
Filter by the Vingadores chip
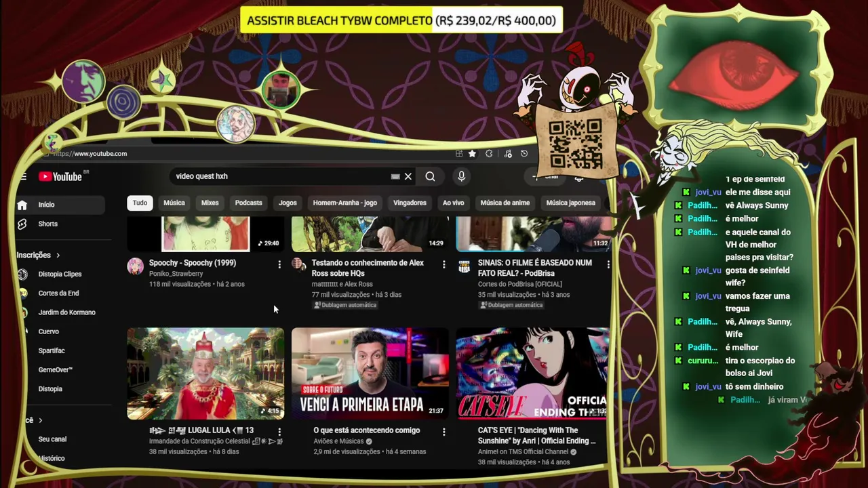(410, 203)
